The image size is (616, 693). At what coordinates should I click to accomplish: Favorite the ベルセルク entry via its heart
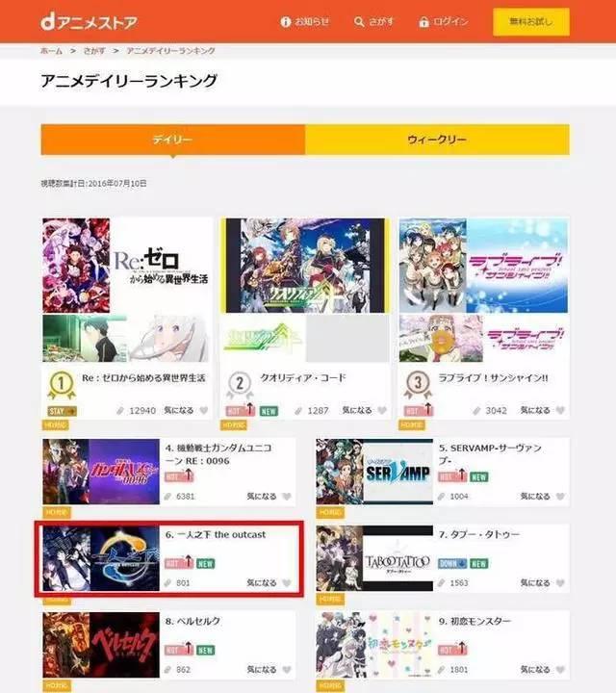tap(287, 670)
